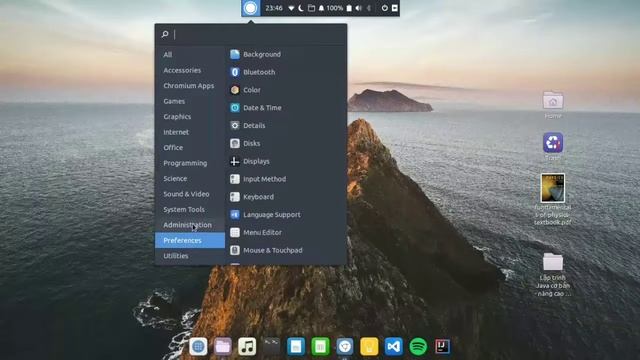Screen dimensions: 640x360
Task: Select the System Tools category
Action: tap(190, 209)
